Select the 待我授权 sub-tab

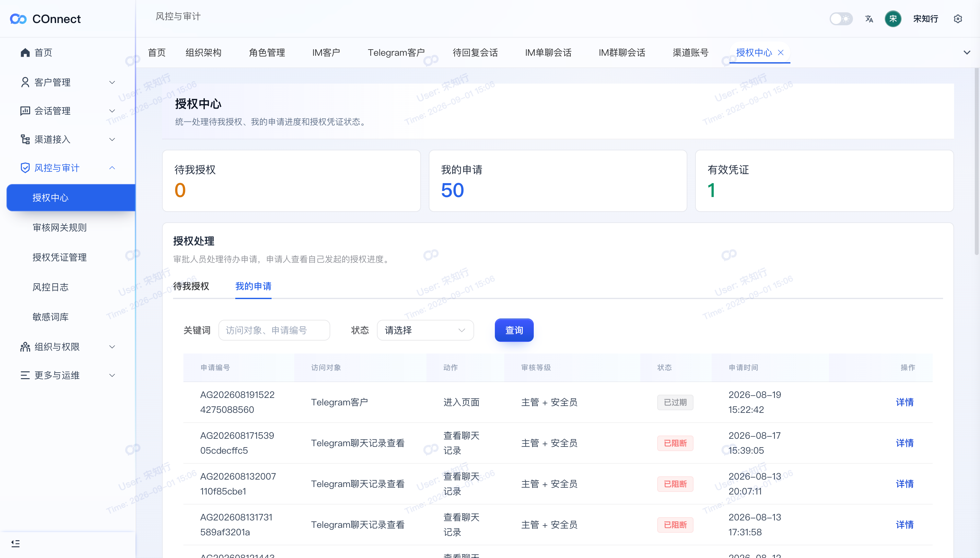191,286
